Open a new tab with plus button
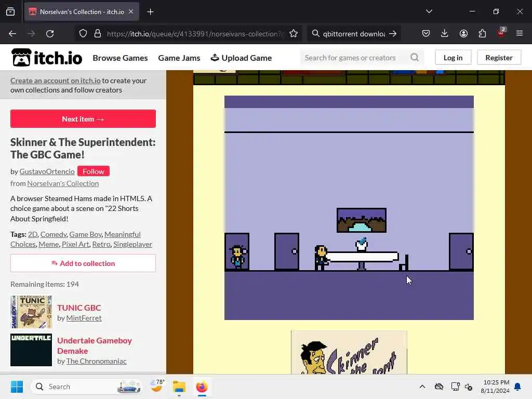532x399 pixels. click(150, 12)
